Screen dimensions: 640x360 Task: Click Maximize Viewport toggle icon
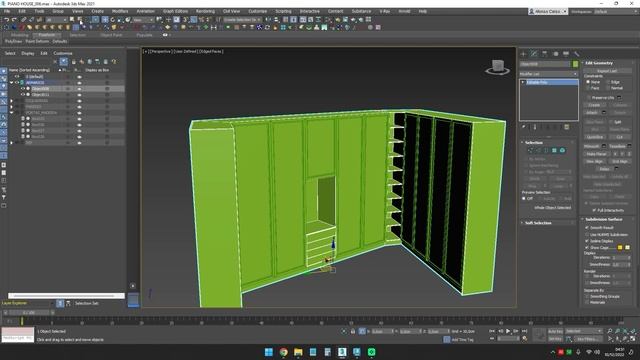(633, 338)
